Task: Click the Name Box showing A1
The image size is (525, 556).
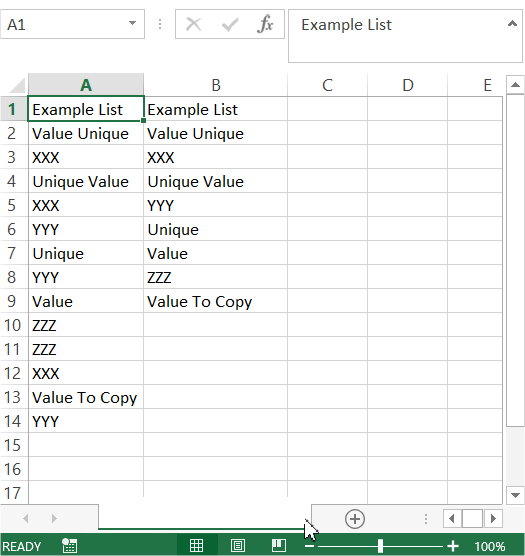Action: (x=72, y=24)
